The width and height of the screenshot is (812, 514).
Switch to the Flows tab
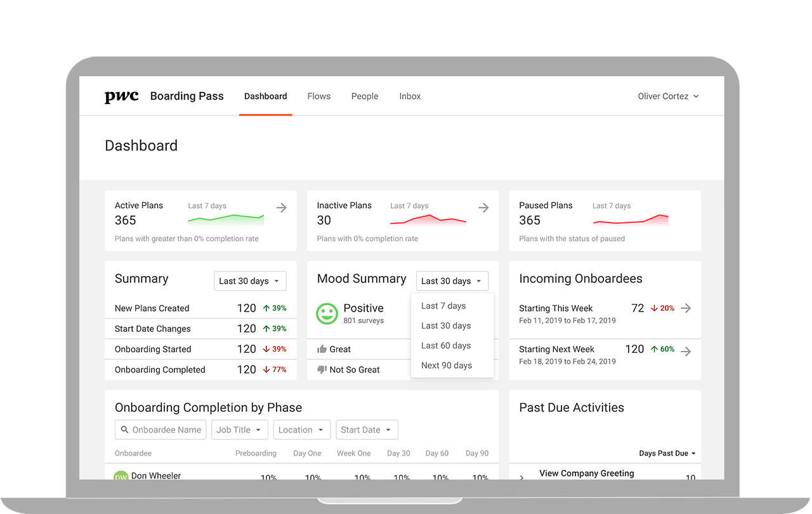pos(318,96)
